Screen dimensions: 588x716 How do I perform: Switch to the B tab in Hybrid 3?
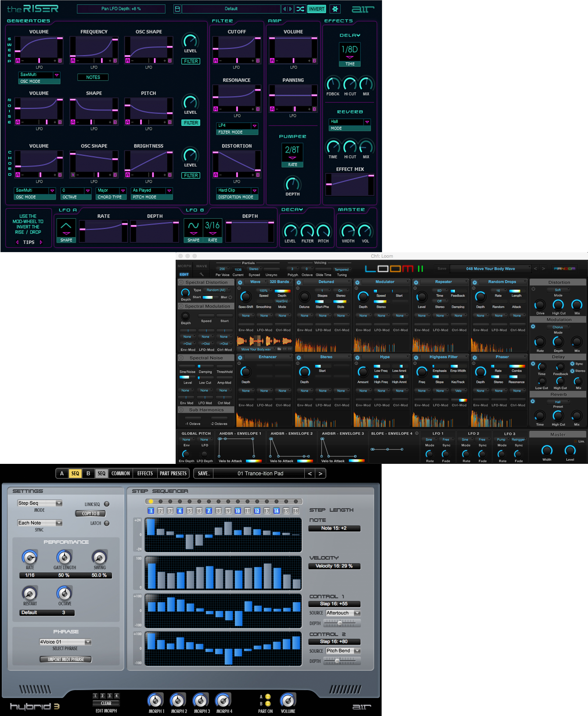(88, 473)
